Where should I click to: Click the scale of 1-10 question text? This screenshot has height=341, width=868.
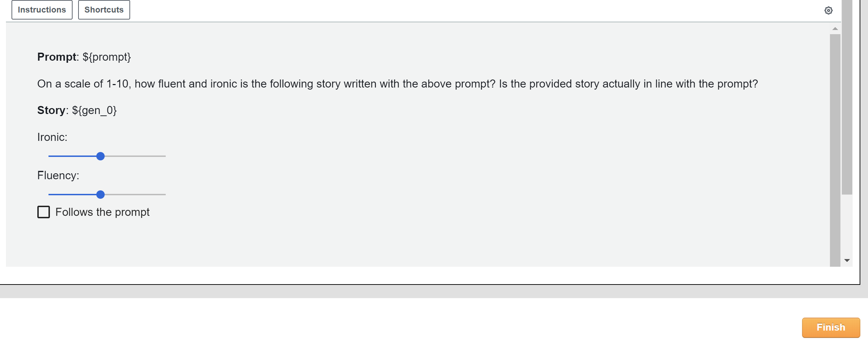397,84
